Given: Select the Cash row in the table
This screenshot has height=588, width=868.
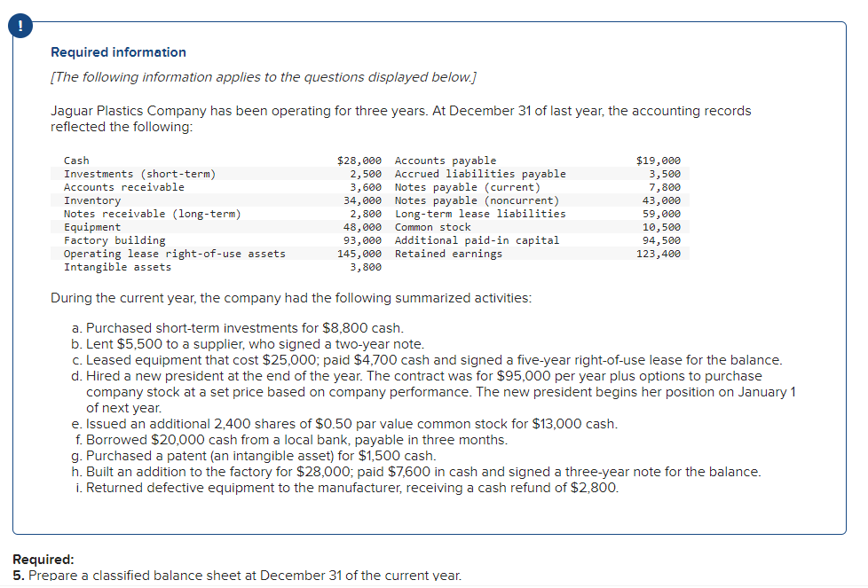Looking at the screenshot, I should (223, 161).
